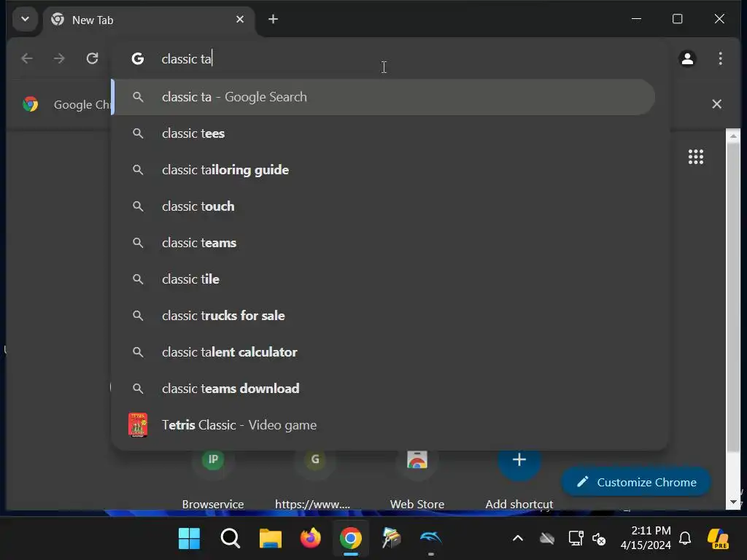
Task: Launch Firefox from the taskbar
Action: 311,539
